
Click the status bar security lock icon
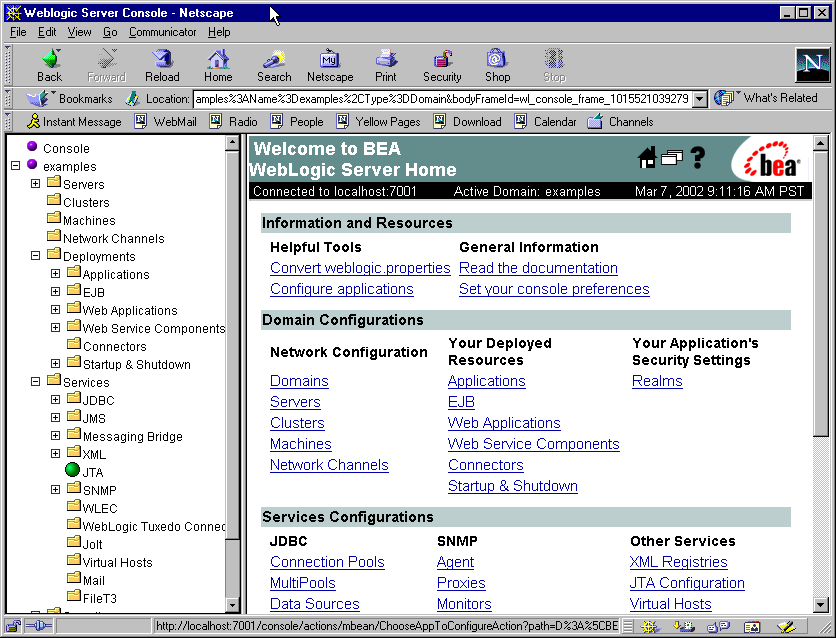(13, 626)
